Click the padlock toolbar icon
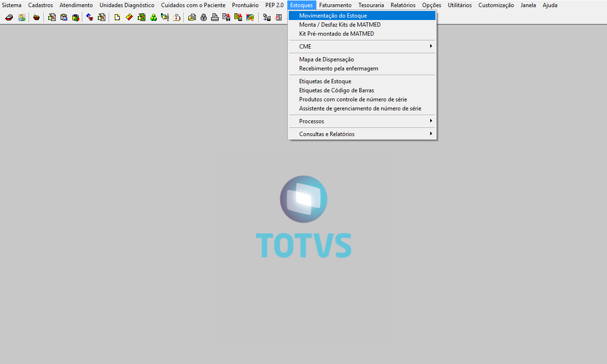 point(203,18)
